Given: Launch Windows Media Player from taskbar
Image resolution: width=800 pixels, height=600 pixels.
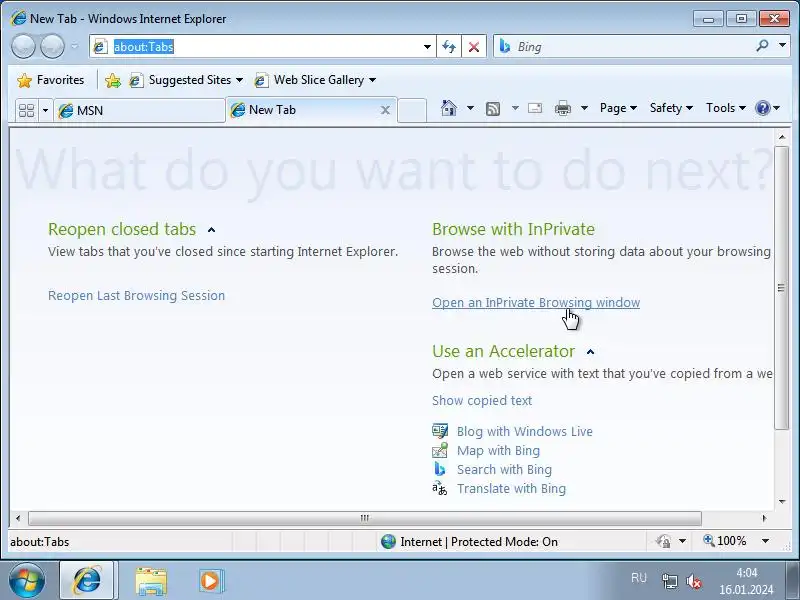Looking at the screenshot, I should click(210, 581).
